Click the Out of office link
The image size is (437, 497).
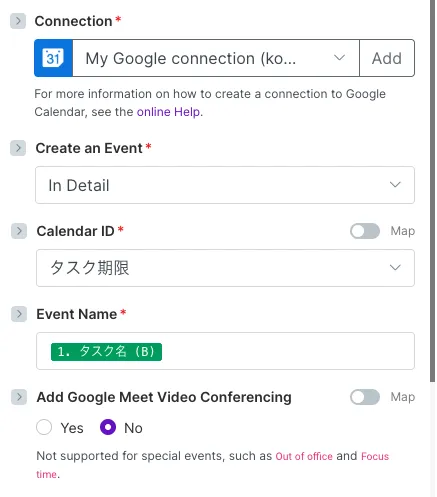click(304, 456)
